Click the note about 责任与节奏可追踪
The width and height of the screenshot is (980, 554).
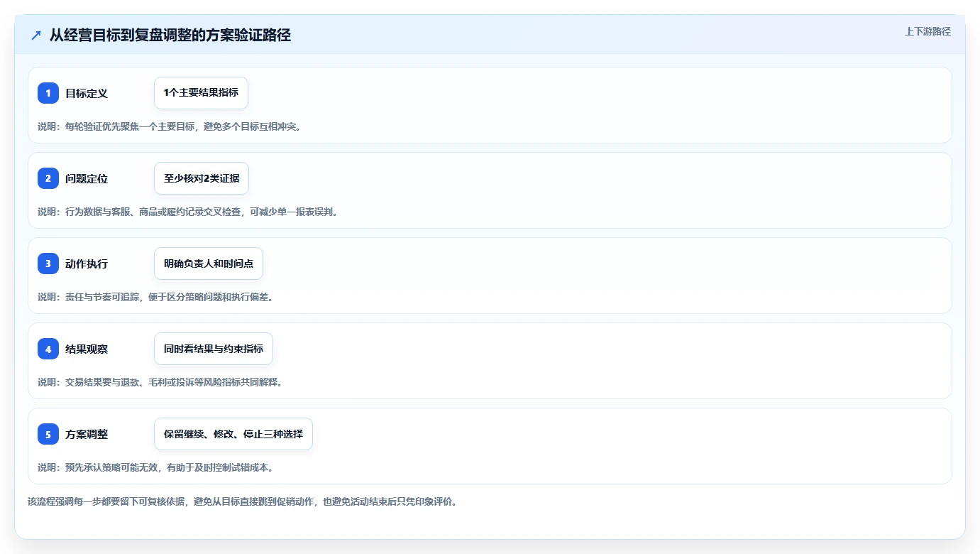pos(155,297)
